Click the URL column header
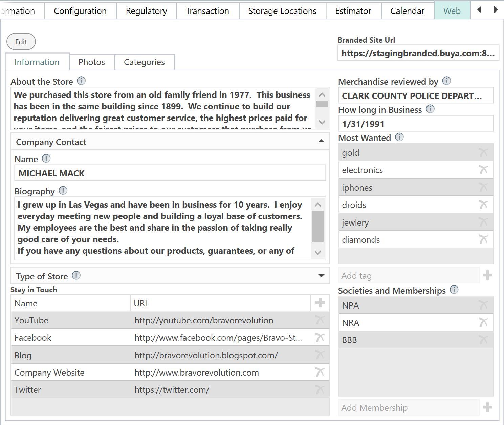The image size is (504, 425). [220, 303]
